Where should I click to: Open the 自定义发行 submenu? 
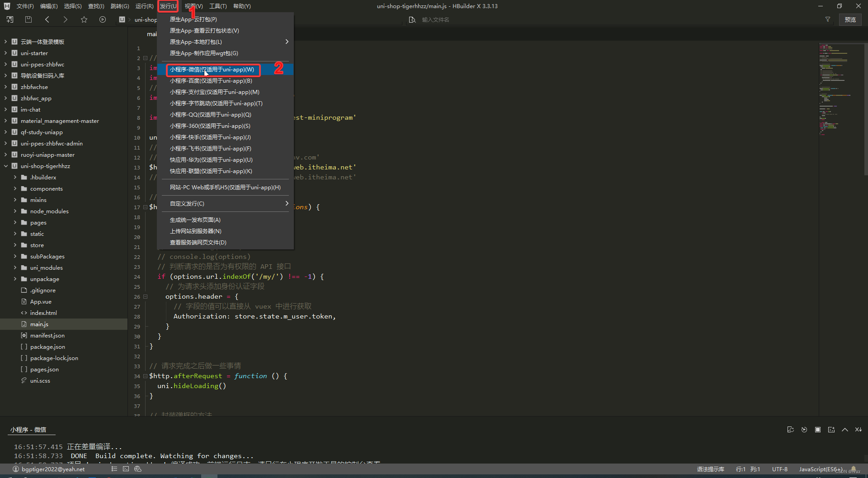point(225,203)
